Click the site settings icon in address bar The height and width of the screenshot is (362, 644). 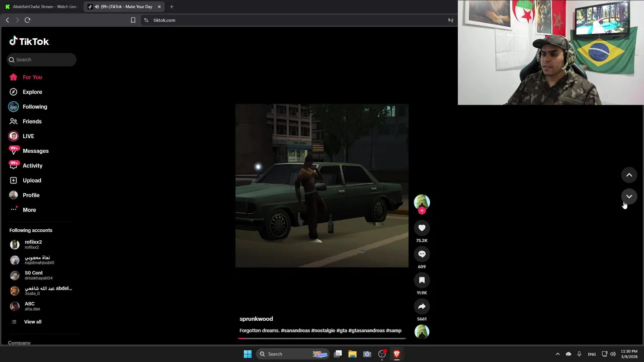coord(146,20)
